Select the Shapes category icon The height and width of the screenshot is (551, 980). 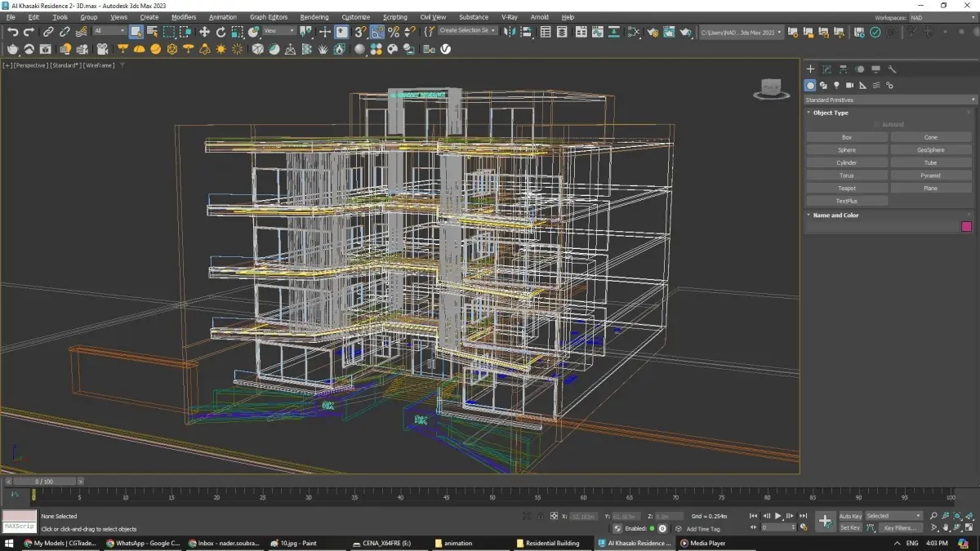[x=823, y=85]
